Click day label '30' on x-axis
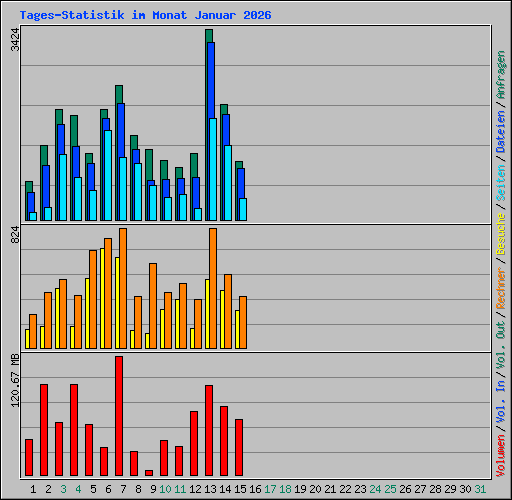Screen dimensions: 512x500 coord(465,489)
